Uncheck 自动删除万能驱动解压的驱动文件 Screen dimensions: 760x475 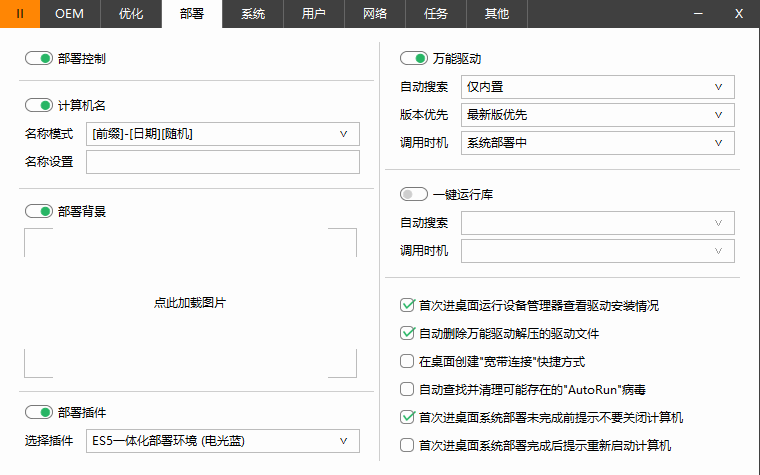[407, 333]
